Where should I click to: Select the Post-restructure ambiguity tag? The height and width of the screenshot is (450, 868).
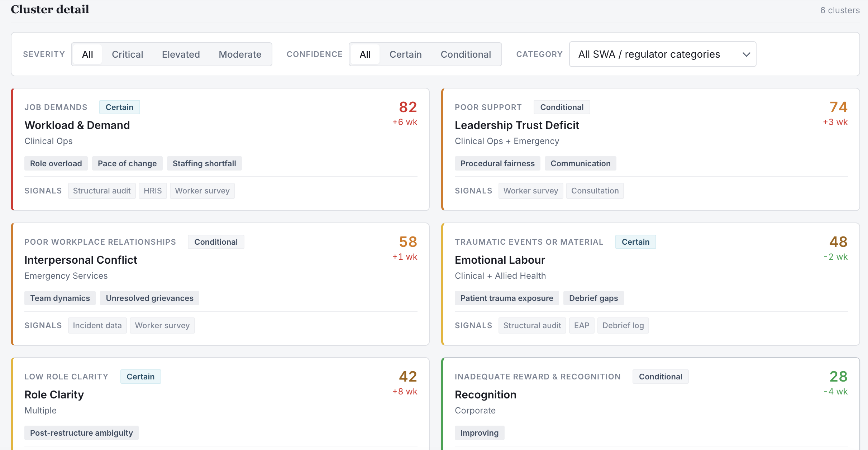(x=81, y=433)
